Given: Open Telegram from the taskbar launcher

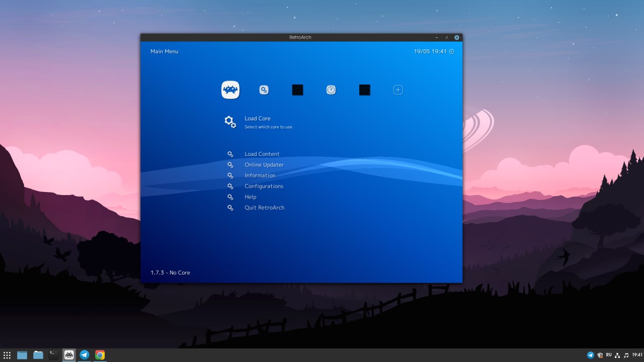Looking at the screenshot, I should [x=85, y=355].
